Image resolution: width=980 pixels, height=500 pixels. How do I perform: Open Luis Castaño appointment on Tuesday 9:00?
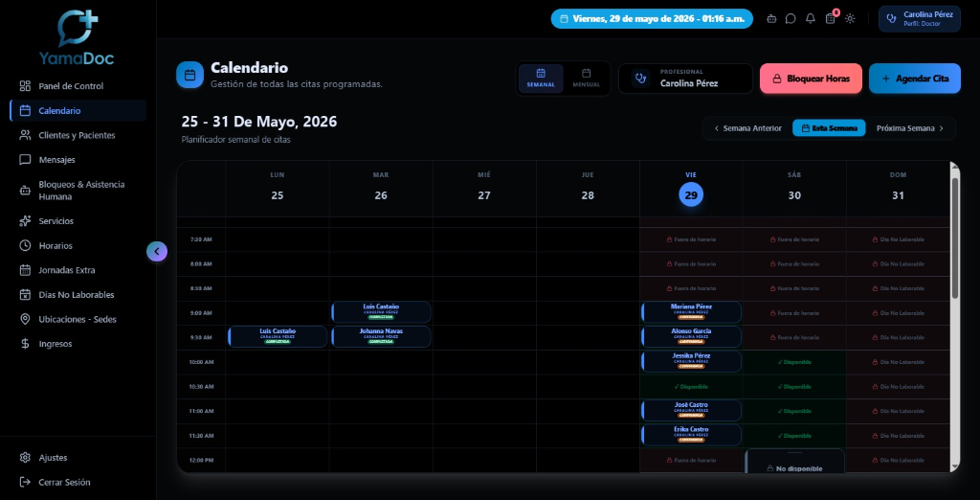pyautogui.click(x=381, y=311)
